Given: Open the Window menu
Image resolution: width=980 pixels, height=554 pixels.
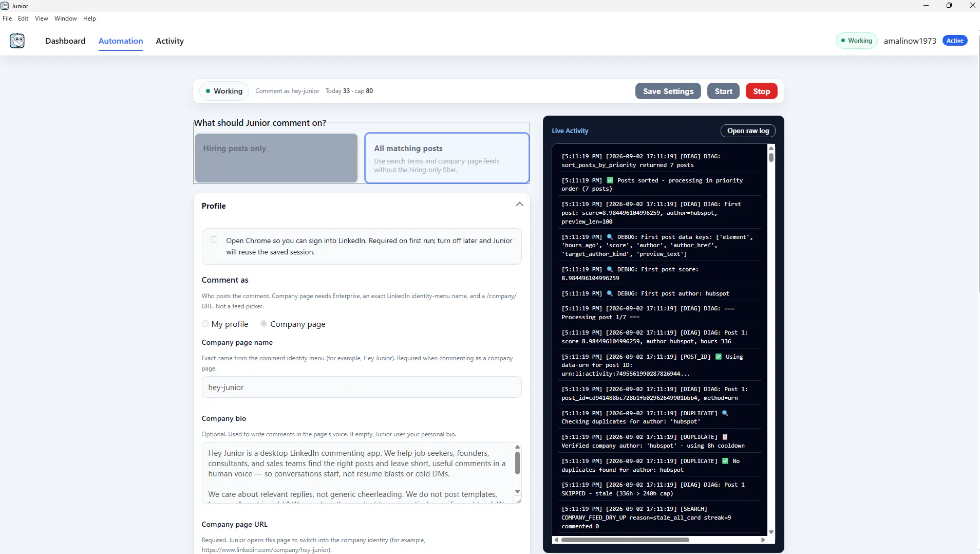Looking at the screenshot, I should click(66, 19).
